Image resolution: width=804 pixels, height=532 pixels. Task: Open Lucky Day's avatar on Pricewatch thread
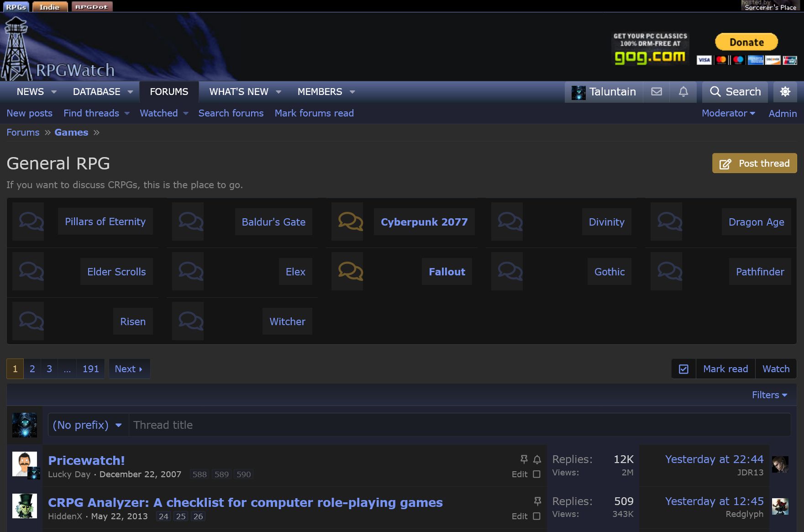click(24, 464)
